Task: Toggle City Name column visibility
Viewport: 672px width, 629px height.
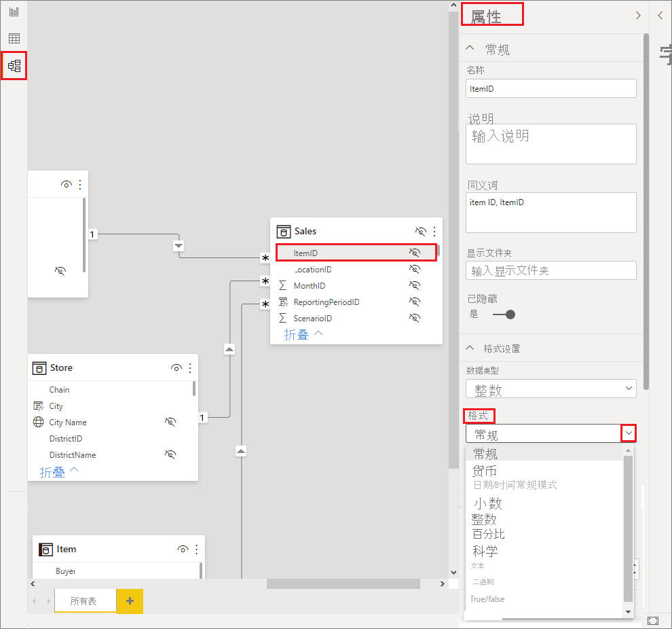Action: [170, 423]
